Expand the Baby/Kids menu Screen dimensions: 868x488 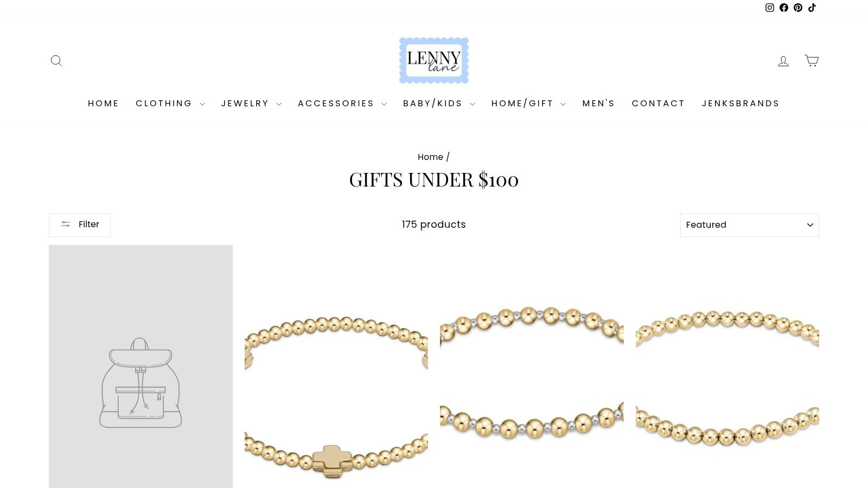(439, 104)
